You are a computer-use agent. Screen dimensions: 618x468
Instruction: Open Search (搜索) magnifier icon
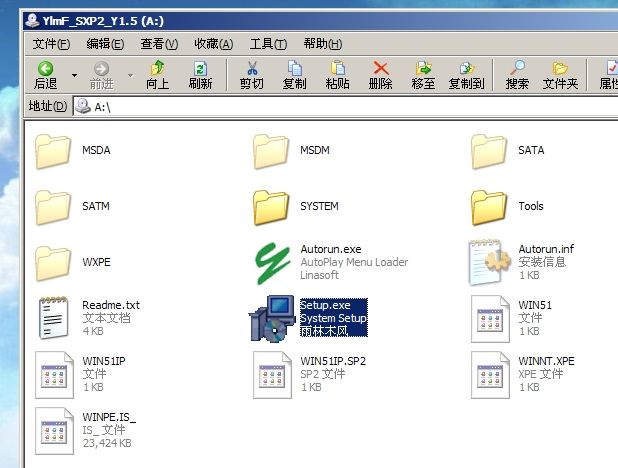517,68
